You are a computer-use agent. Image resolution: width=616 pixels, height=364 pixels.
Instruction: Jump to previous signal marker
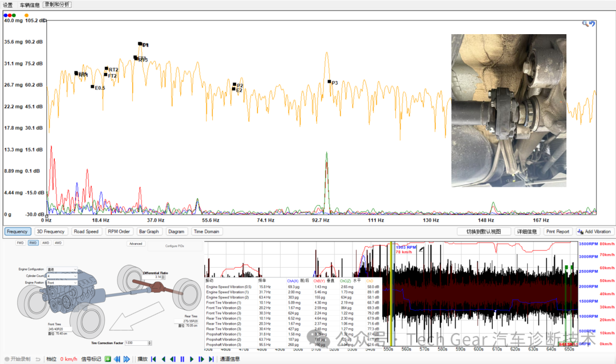tap(117, 359)
